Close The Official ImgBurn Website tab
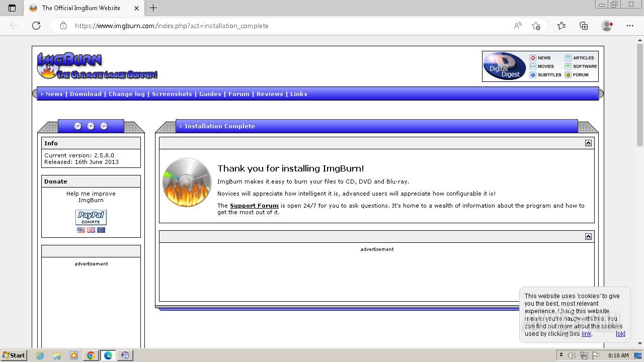Screen dimensions: 644x362 coord(136,8)
